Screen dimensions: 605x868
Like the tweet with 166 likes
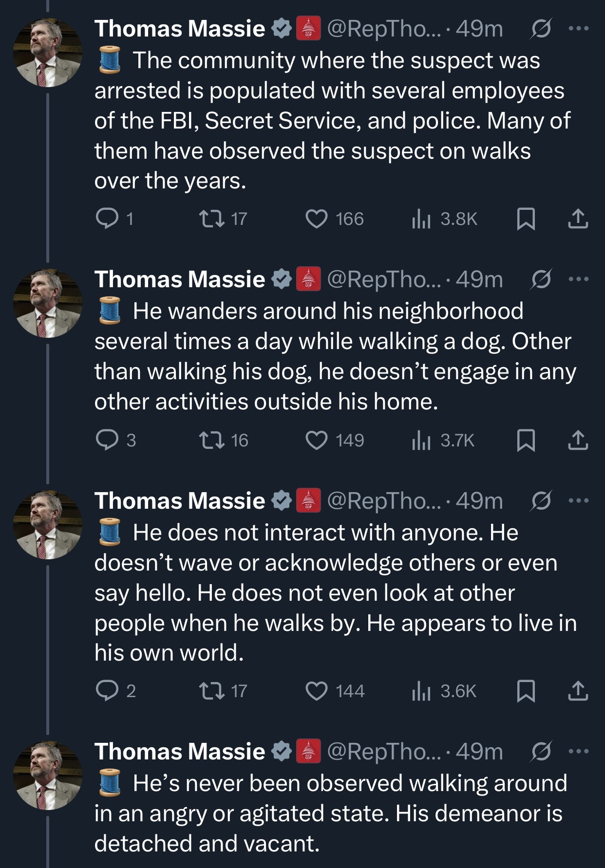[x=317, y=219]
